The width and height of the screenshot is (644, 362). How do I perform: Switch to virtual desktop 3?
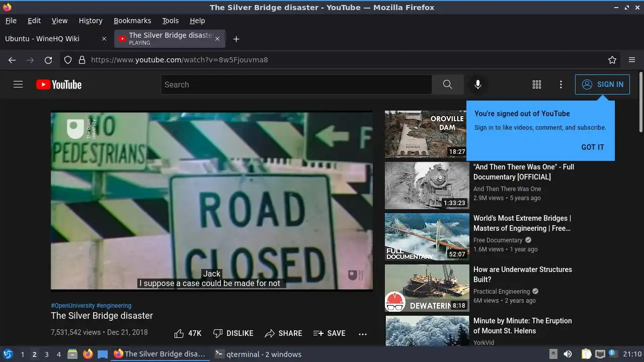pyautogui.click(x=46, y=354)
